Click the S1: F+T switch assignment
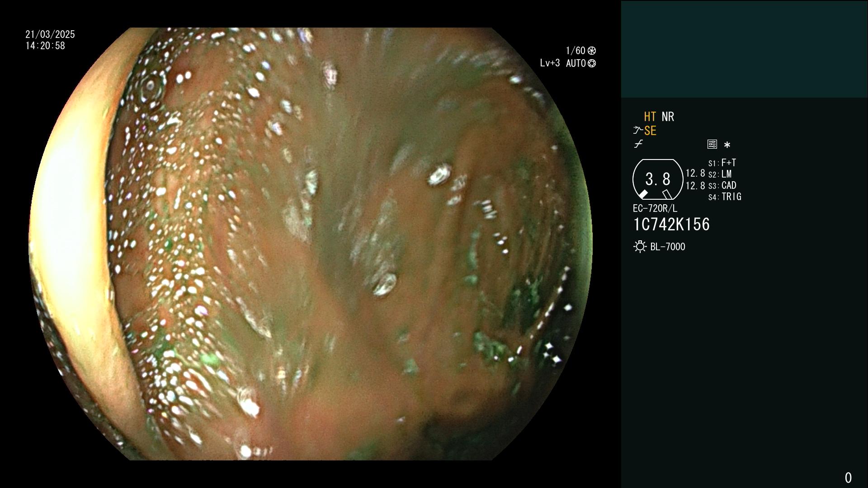This screenshot has width=868, height=488. [x=722, y=163]
